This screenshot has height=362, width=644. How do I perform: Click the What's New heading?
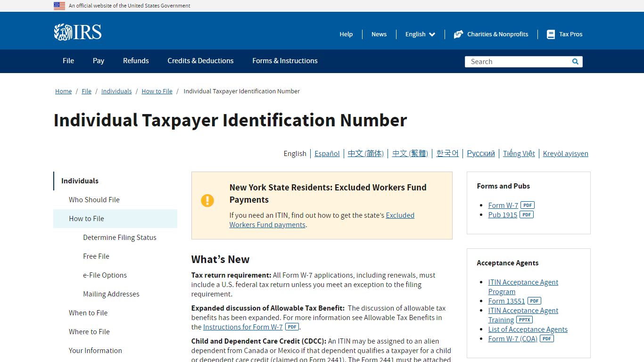click(220, 260)
